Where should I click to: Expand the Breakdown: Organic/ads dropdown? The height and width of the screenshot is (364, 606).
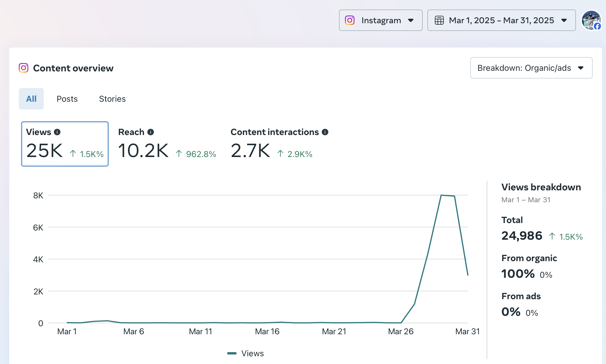click(531, 68)
